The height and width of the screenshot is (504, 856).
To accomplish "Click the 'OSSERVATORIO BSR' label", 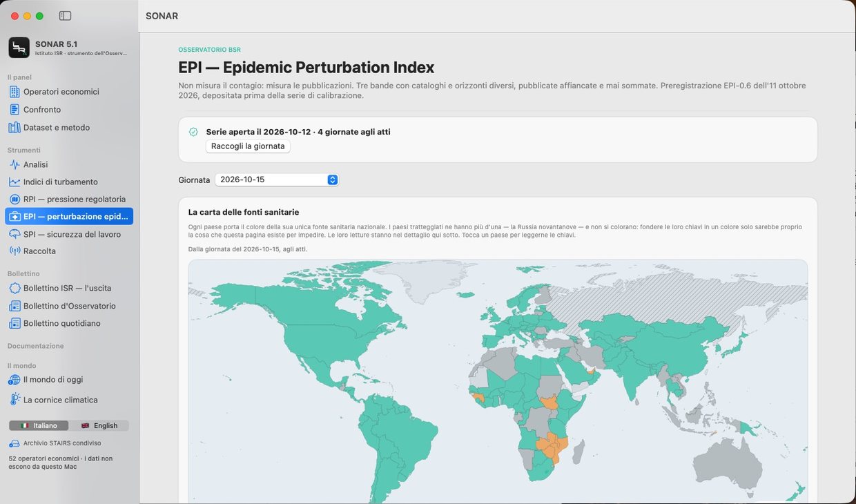I will pyautogui.click(x=209, y=50).
